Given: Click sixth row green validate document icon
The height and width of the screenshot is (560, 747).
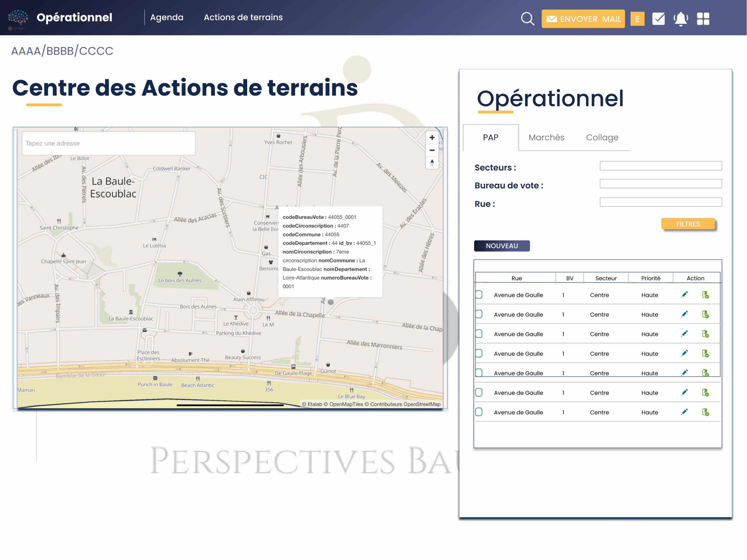Looking at the screenshot, I should (x=706, y=393).
